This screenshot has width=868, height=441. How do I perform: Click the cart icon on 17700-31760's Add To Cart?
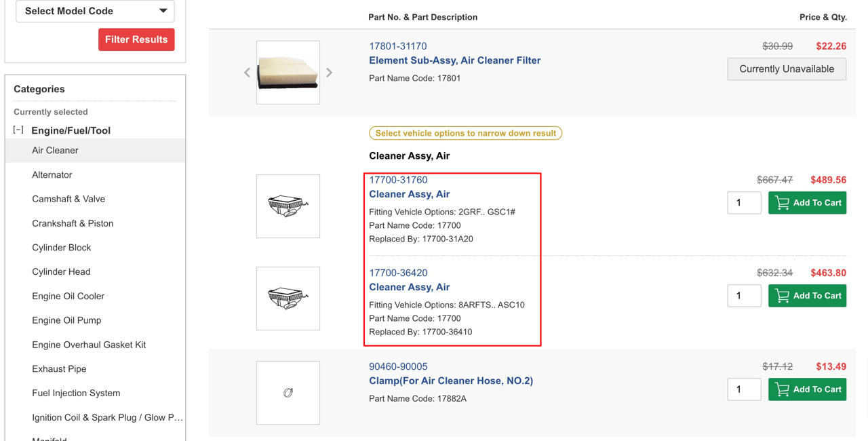(782, 202)
